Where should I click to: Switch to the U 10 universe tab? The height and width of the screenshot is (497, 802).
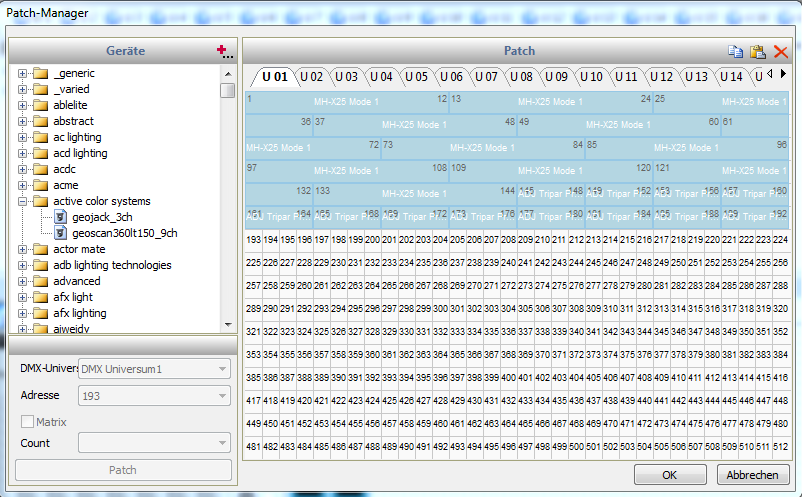pos(591,77)
